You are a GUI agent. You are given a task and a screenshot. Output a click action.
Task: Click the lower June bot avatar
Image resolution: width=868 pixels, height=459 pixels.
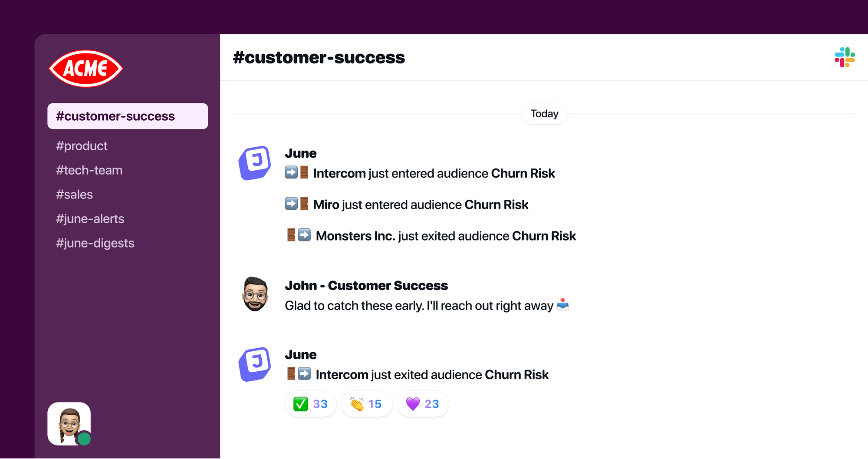pos(255,364)
